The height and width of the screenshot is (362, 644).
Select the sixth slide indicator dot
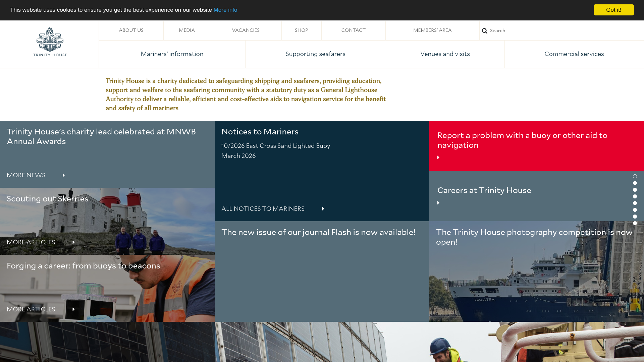(635, 210)
